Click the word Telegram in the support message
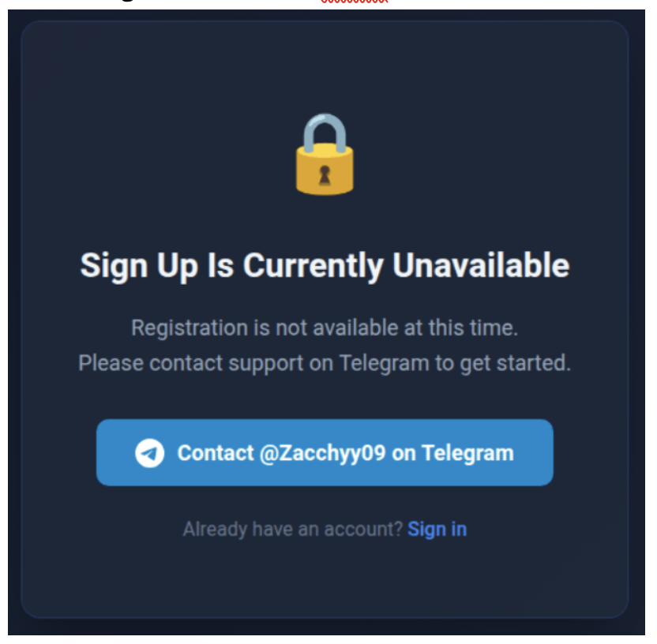Image resolution: width=657 pixels, height=644 pixels. coord(385,363)
